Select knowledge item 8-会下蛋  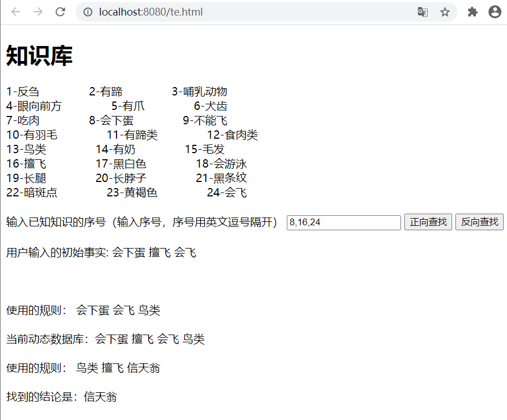coord(111,120)
